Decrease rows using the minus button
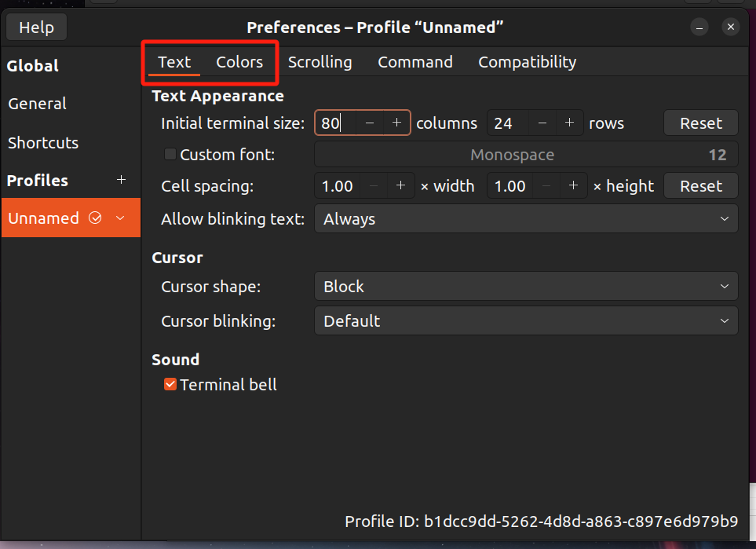This screenshot has height=549, width=756. click(542, 123)
